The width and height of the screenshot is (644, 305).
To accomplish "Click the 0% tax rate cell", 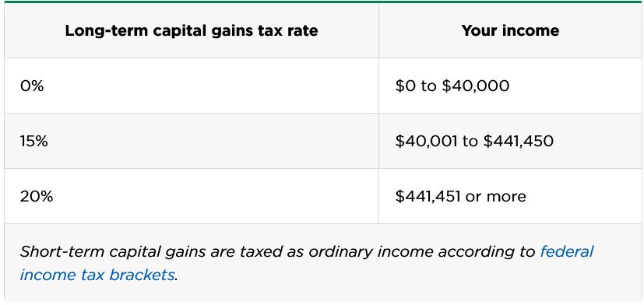I will tap(192, 86).
